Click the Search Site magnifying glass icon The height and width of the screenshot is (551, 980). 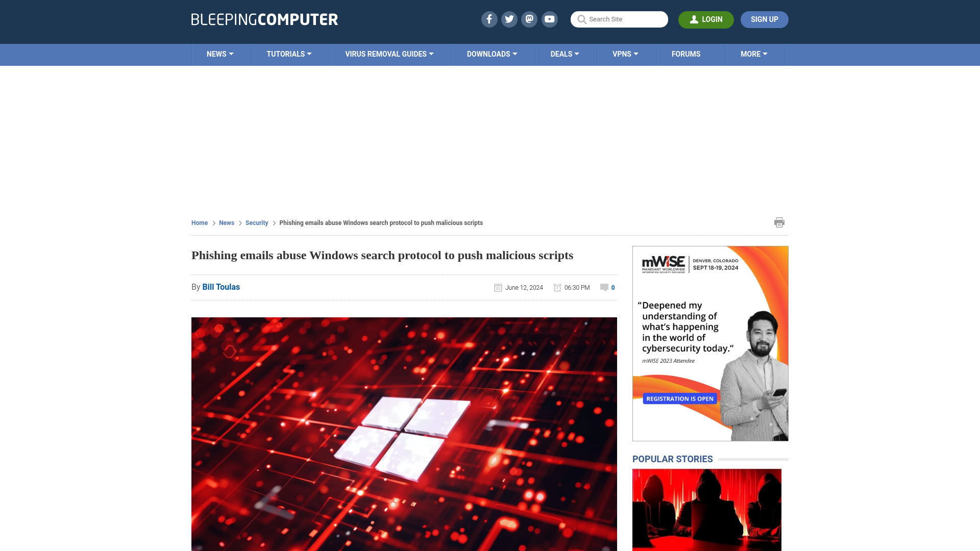click(x=581, y=19)
